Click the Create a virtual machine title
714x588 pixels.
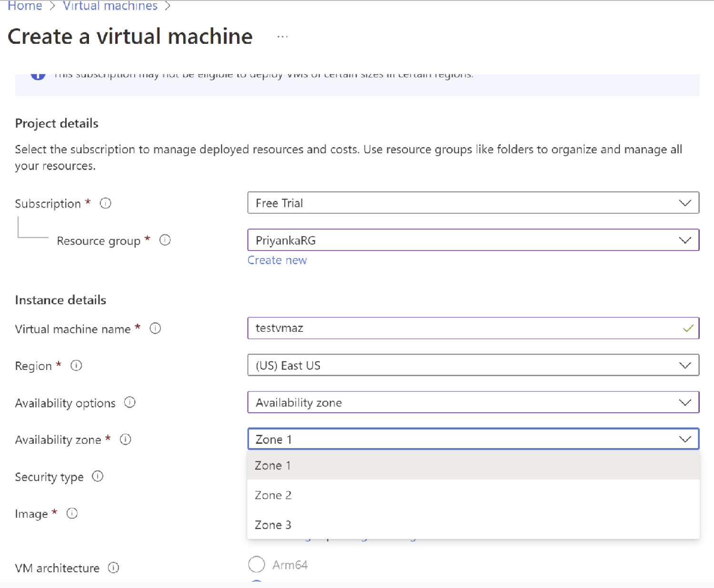coord(130,37)
